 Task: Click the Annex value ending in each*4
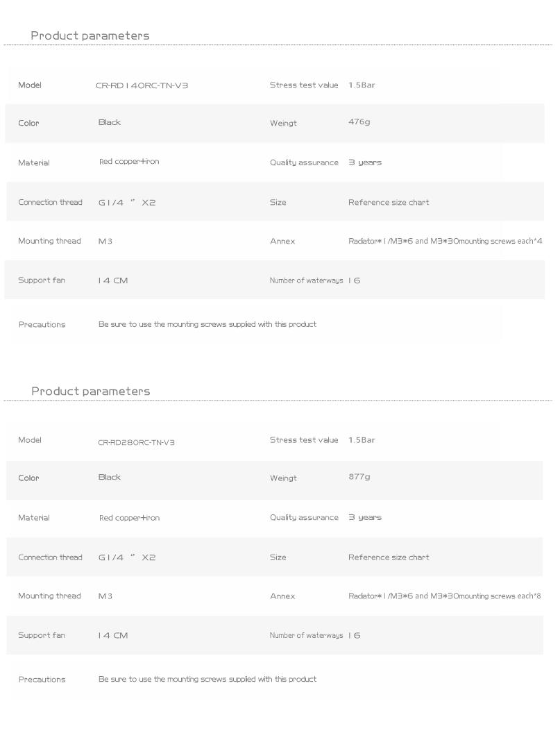click(x=444, y=242)
